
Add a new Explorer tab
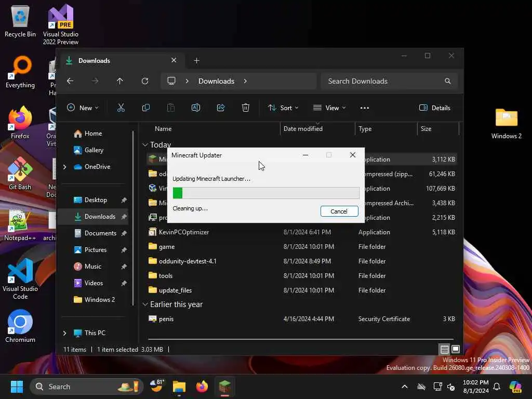196,61
